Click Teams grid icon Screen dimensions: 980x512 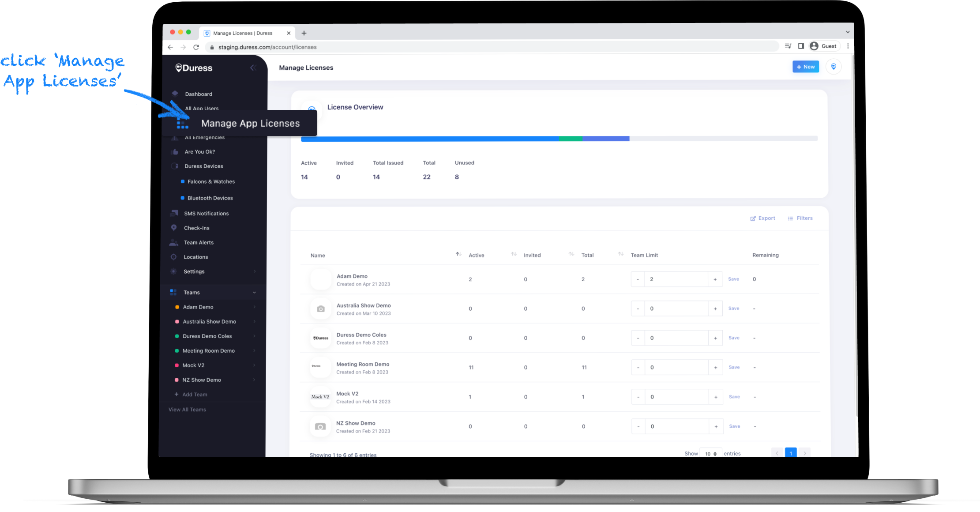pos(173,292)
